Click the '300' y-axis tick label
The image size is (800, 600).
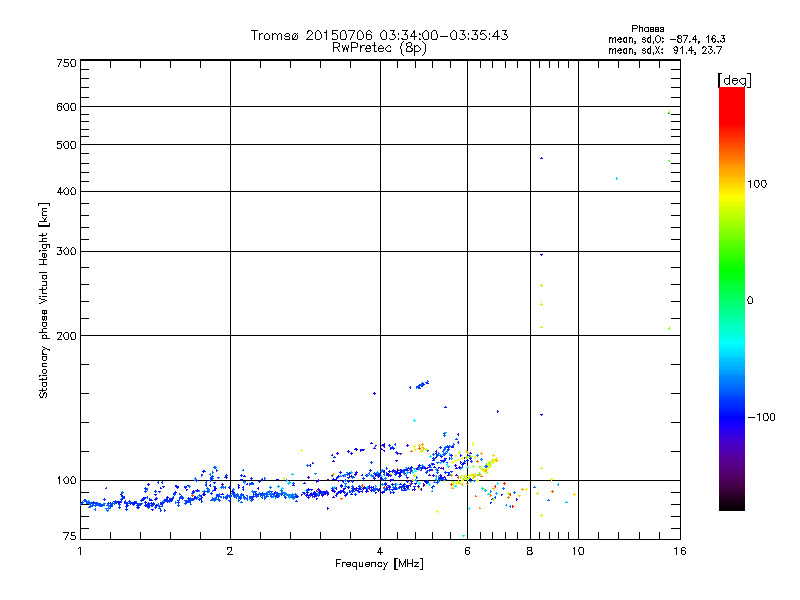[66, 251]
